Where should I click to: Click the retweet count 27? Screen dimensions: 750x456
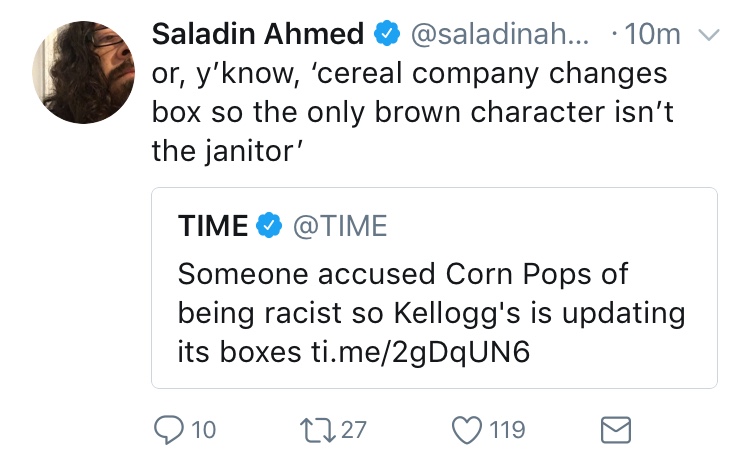pyautogui.click(x=353, y=430)
